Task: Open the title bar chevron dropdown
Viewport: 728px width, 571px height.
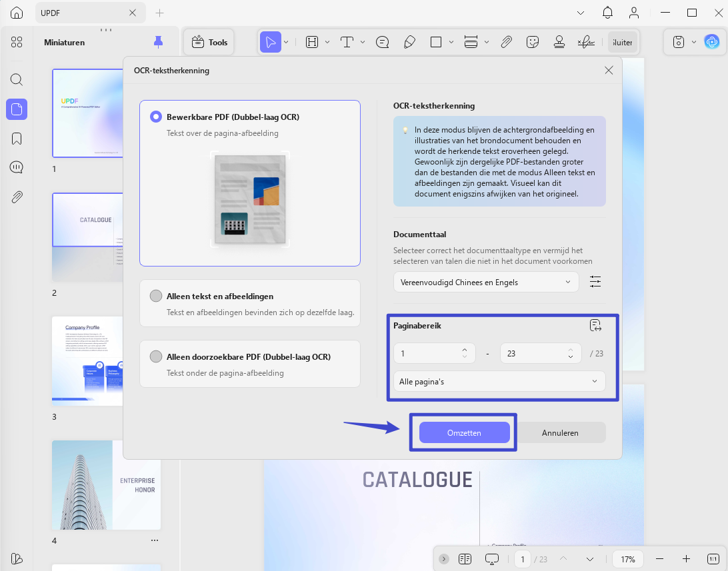Action: [x=581, y=13]
